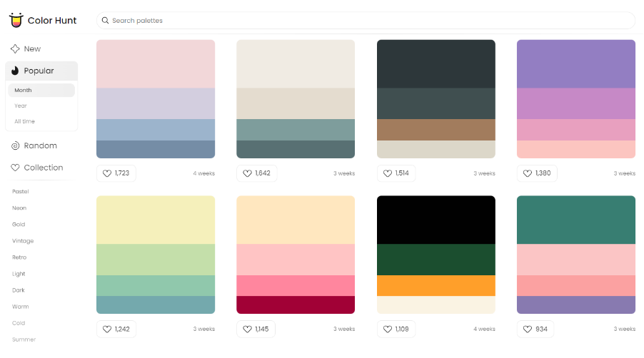Click the Popular flame icon
This screenshot has height=358, width=644.
pos(15,71)
